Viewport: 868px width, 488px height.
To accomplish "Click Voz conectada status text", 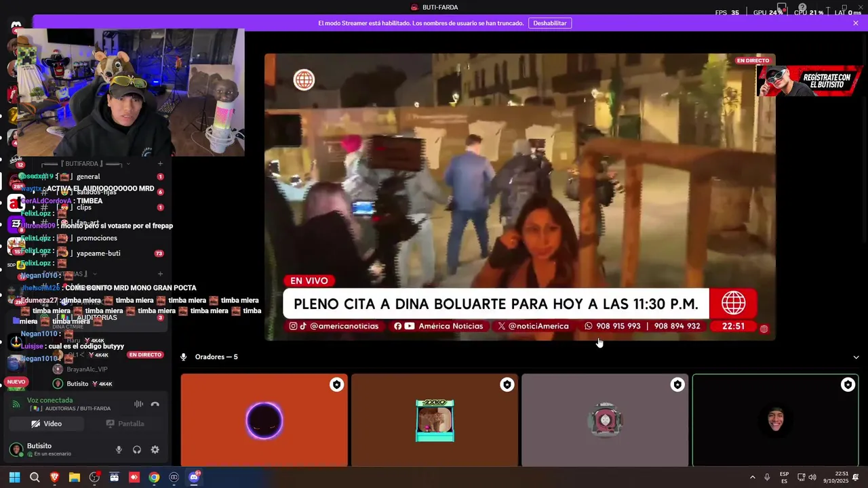I will pyautogui.click(x=50, y=401).
